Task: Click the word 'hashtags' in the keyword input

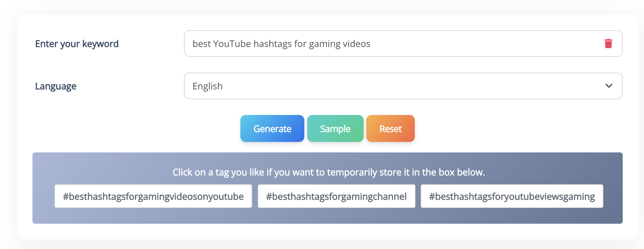Action: coord(272,44)
